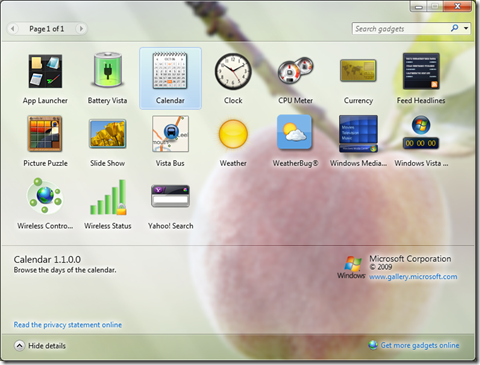Click the Search gadgets input field
Image resolution: width=480 pixels, height=365 pixels.
tap(402, 29)
